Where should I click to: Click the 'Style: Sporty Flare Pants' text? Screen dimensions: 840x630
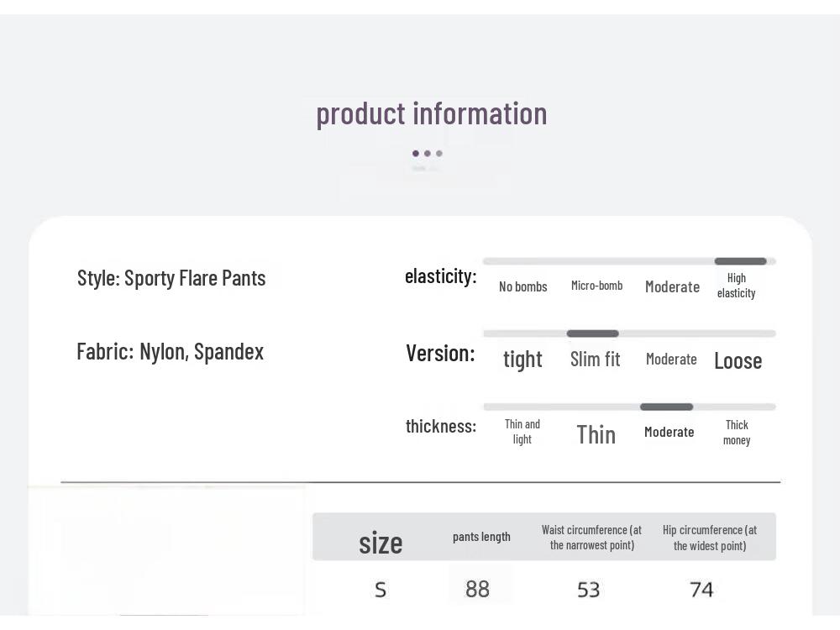tap(171, 278)
